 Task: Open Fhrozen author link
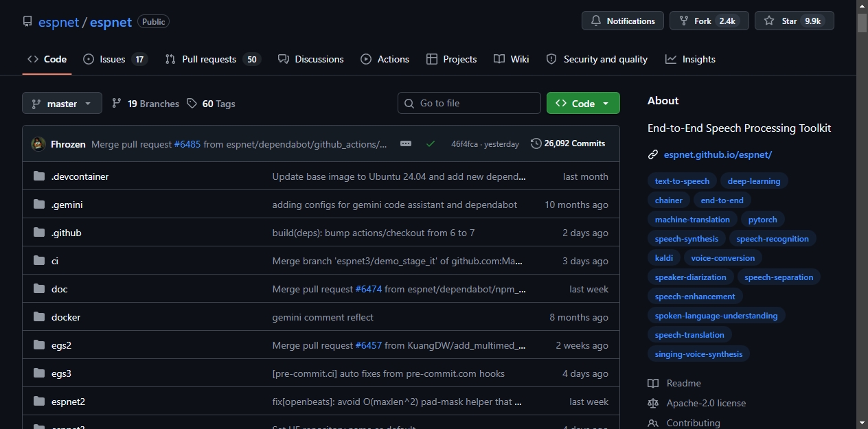[x=68, y=143]
